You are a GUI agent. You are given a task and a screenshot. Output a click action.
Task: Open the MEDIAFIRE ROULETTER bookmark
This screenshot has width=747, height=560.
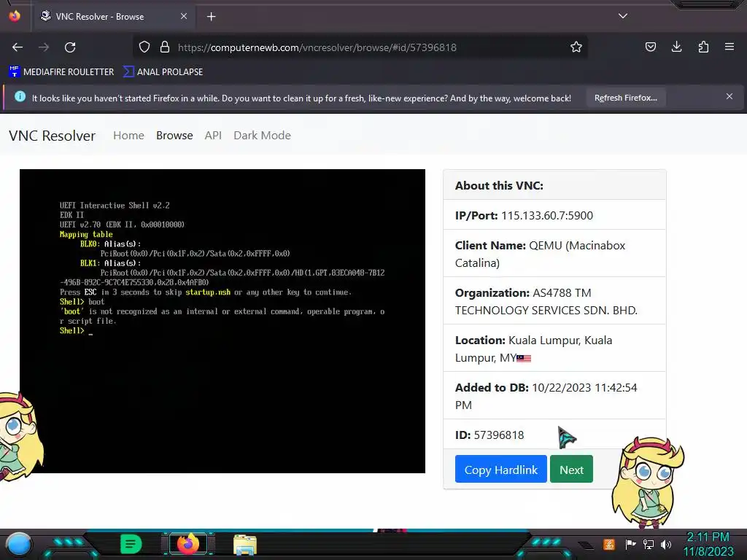pos(61,72)
